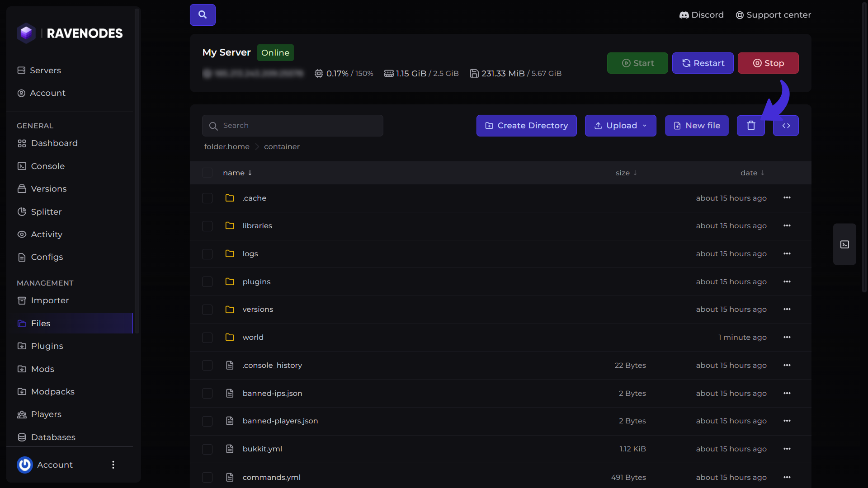Open the Discord link
The image size is (868, 488).
click(702, 15)
